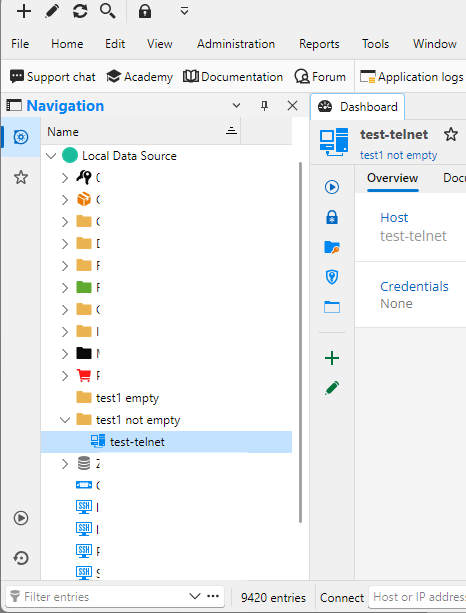The height and width of the screenshot is (613, 466).
Task: Open filter options ellipsis button
Action: point(213,596)
